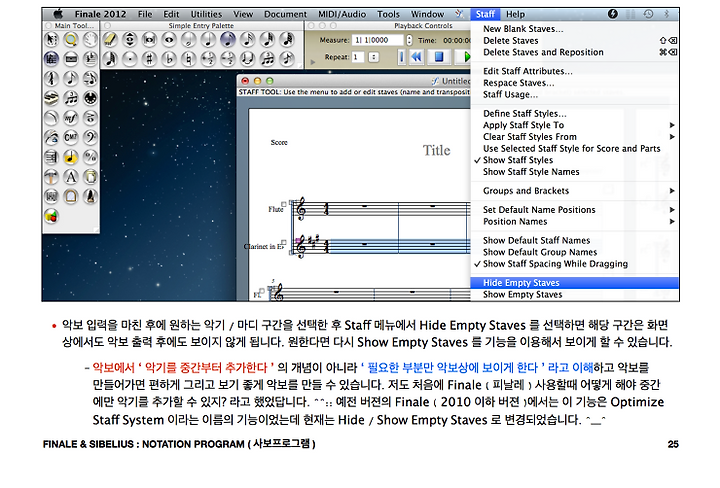Select the highlighted Staff tool

(x=51, y=59)
